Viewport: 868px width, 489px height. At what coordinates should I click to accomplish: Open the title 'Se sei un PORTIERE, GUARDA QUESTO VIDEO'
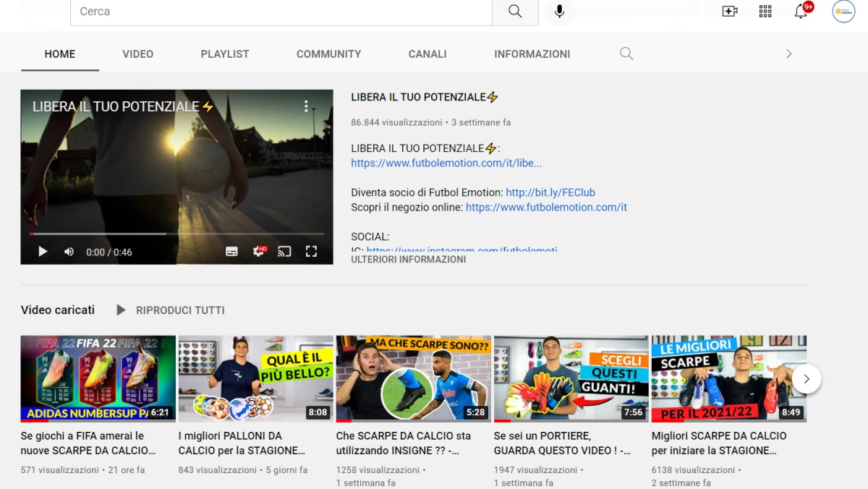563,443
